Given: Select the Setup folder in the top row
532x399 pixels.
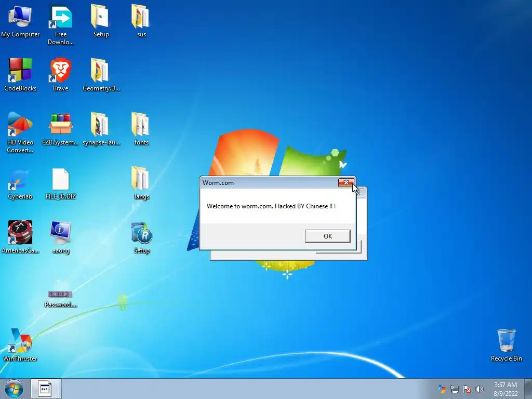Looking at the screenshot, I should point(101,21).
